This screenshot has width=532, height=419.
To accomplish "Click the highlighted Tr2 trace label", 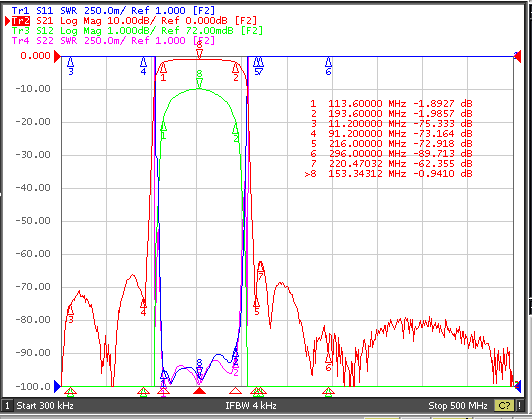I will pyautogui.click(x=21, y=21).
